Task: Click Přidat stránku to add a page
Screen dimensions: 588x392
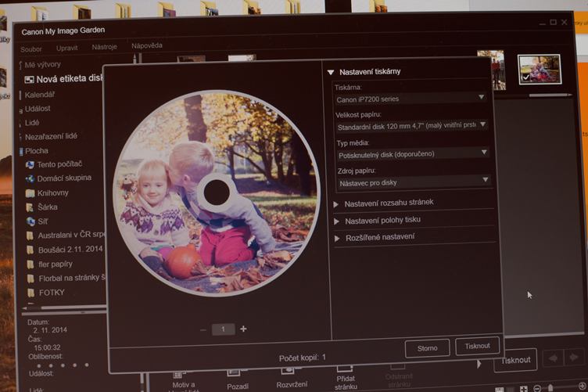Action: point(346,378)
